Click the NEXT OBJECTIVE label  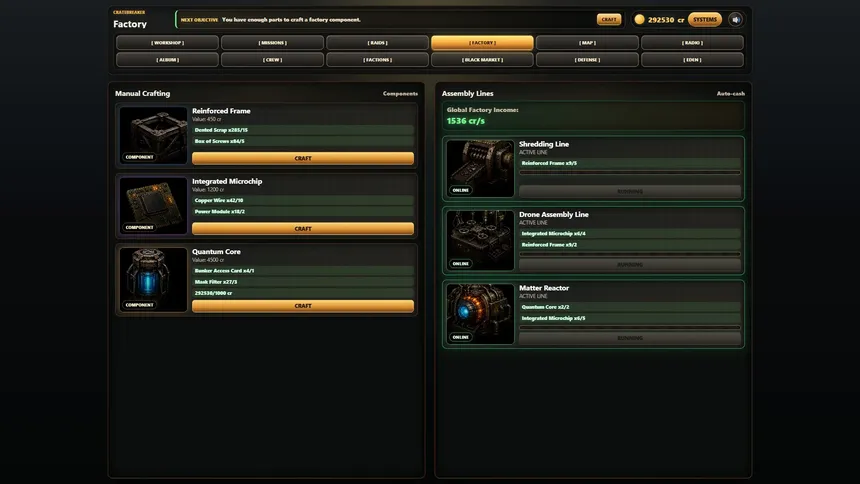(x=199, y=20)
